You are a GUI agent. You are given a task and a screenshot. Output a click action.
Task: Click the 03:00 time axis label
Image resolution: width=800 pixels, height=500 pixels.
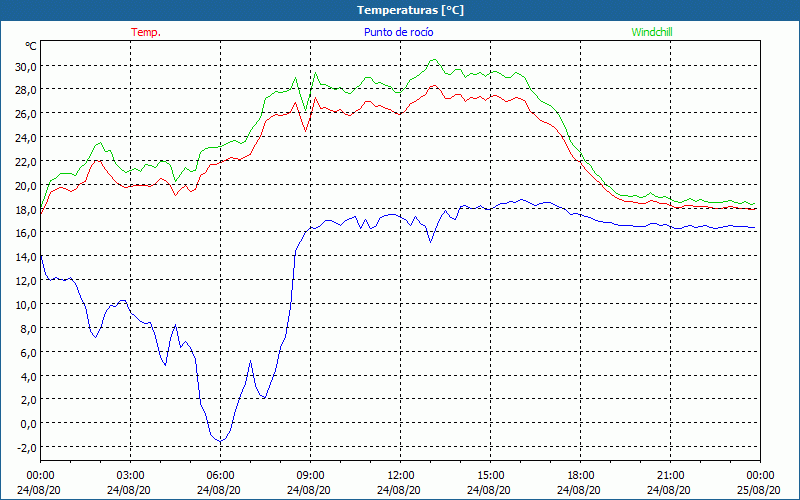(x=131, y=476)
